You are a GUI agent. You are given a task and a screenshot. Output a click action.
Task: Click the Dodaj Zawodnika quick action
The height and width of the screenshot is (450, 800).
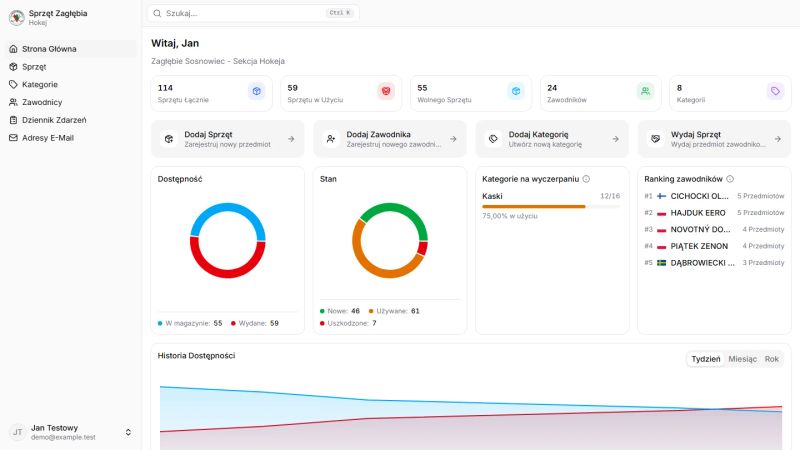390,139
